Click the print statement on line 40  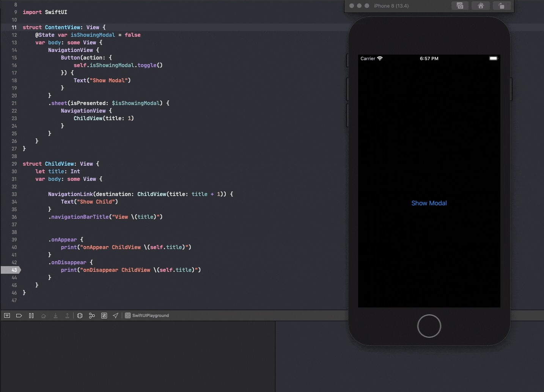[126, 247]
